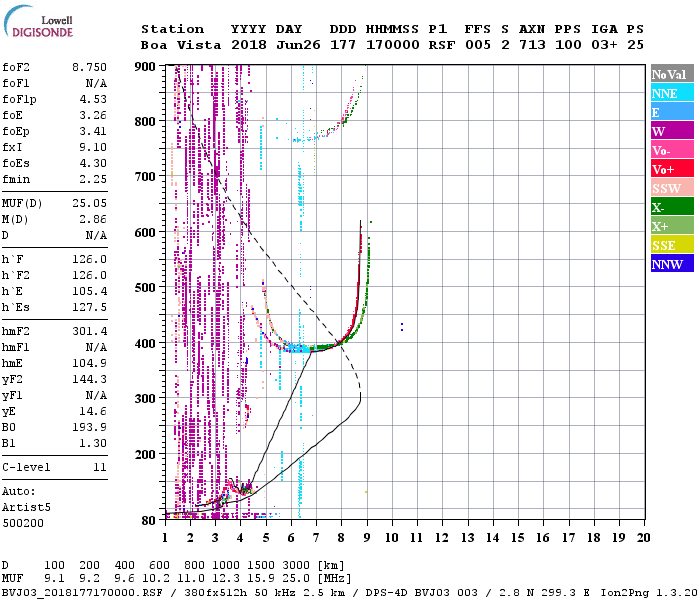Image resolution: width=700 pixels, height=600 pixels.
Task: Select the NoVal gray legend swatch
Action: 672,74
